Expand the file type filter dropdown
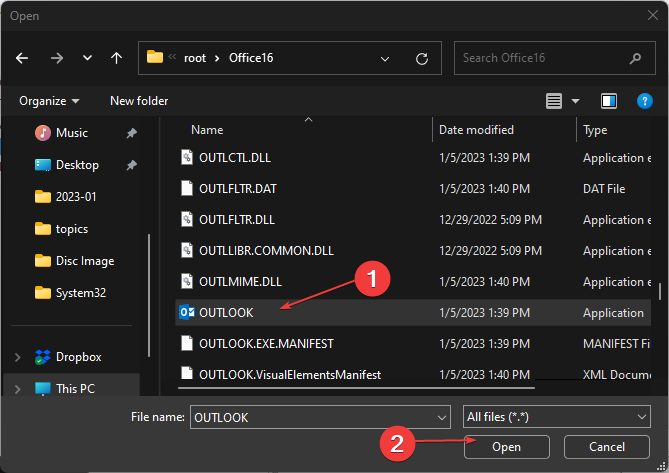669x473 pixels. pos(558,416)
